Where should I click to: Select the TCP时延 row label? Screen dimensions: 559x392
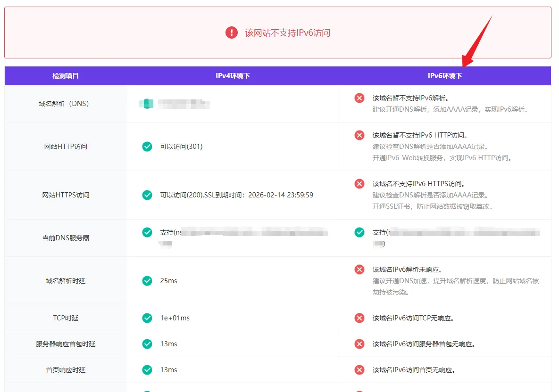66,318
